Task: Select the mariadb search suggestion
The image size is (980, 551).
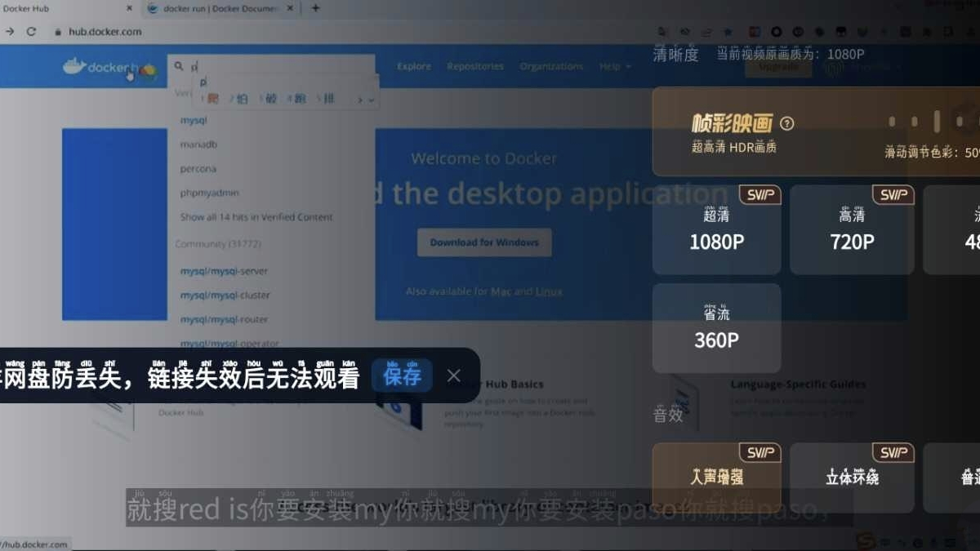Action: (198, 144)
